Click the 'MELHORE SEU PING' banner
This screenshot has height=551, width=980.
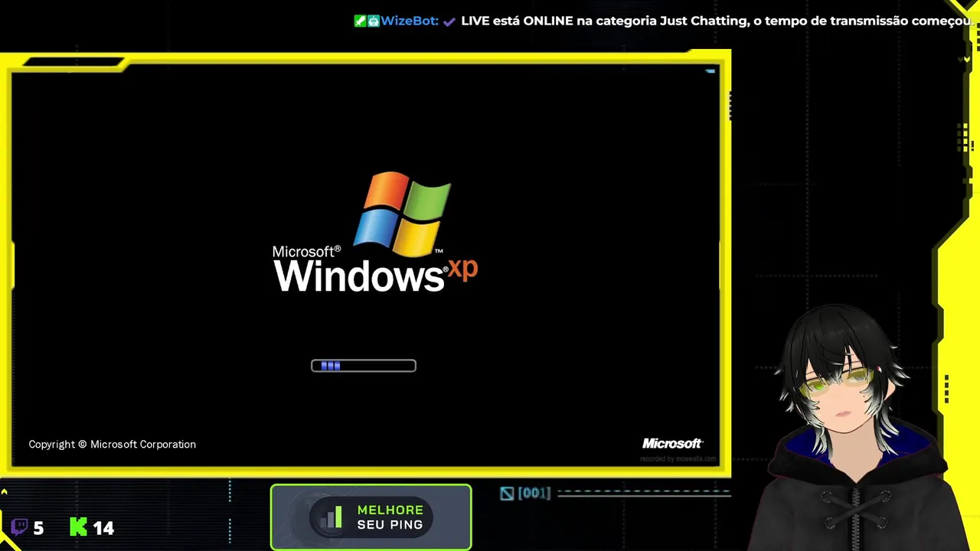(x=371, y=517)
